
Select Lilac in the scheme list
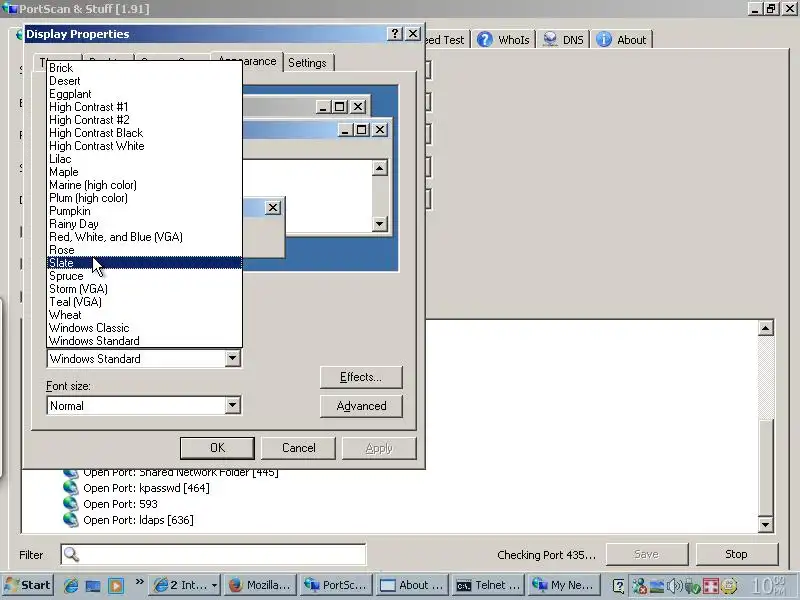tap(144, 159)
